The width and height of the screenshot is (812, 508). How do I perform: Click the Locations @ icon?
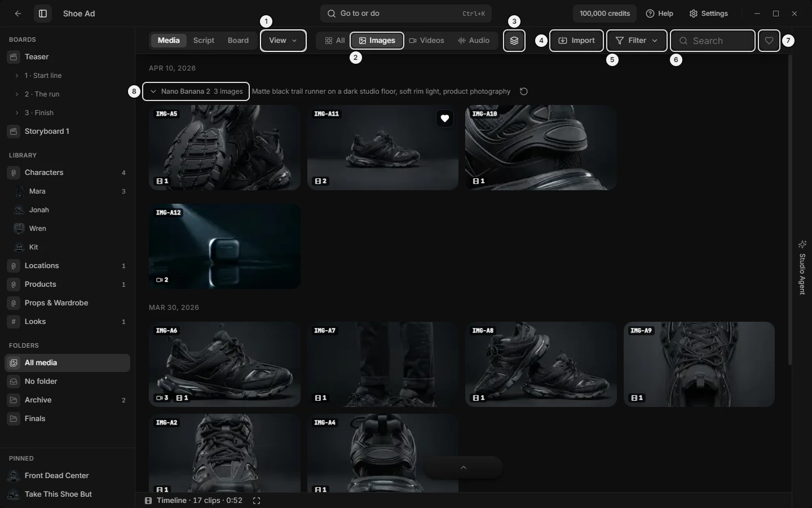point(14,266)
